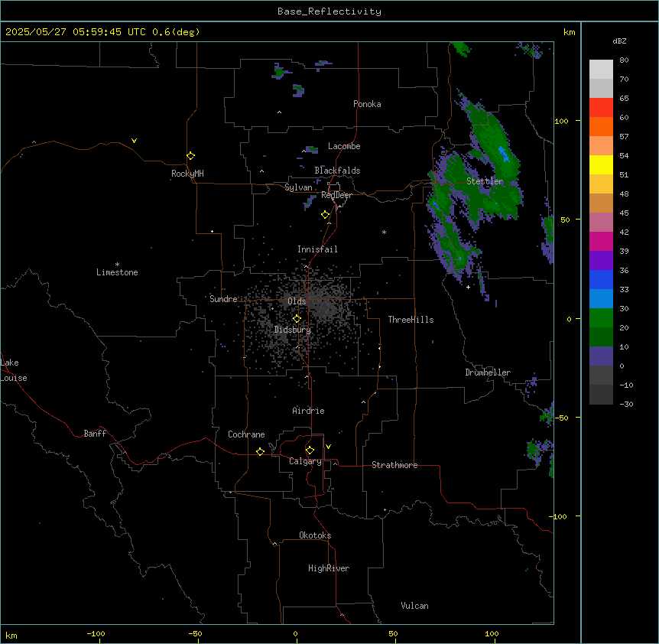This screenshot has width=659, height=644.
Task: Click the Ponoka city label
Action: pos(367,104)
